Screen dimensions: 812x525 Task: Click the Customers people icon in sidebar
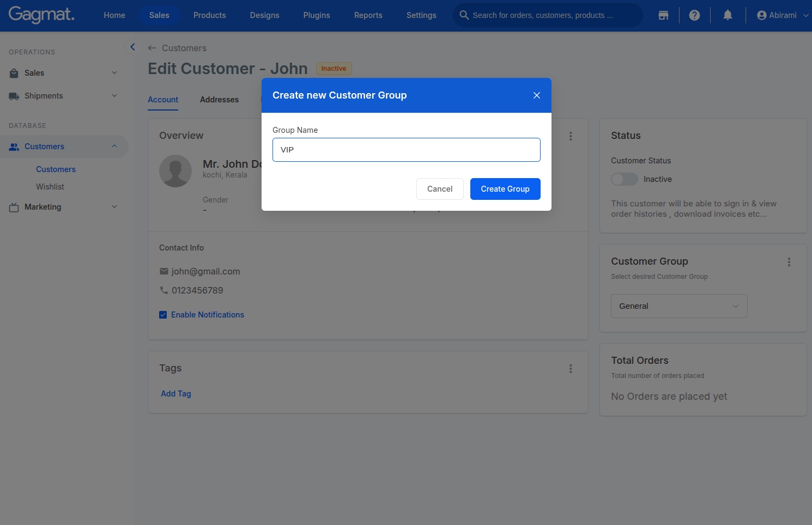(14, 146)
